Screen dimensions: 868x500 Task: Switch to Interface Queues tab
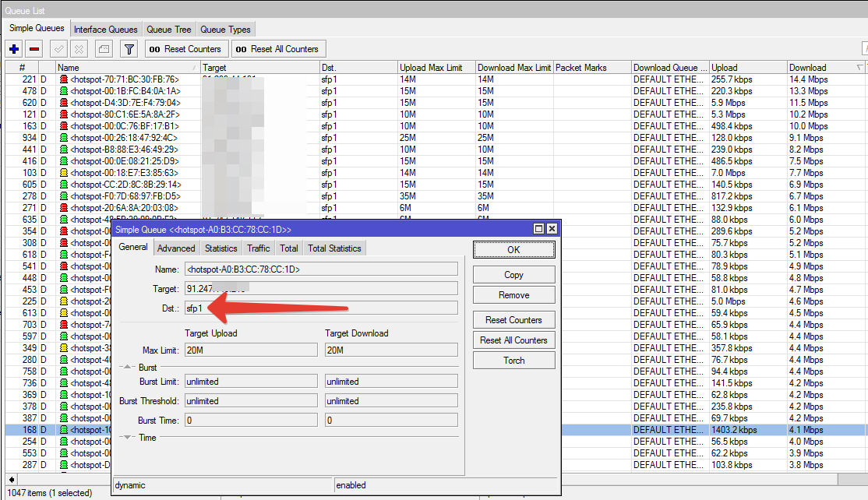click(x=106, y=30)
